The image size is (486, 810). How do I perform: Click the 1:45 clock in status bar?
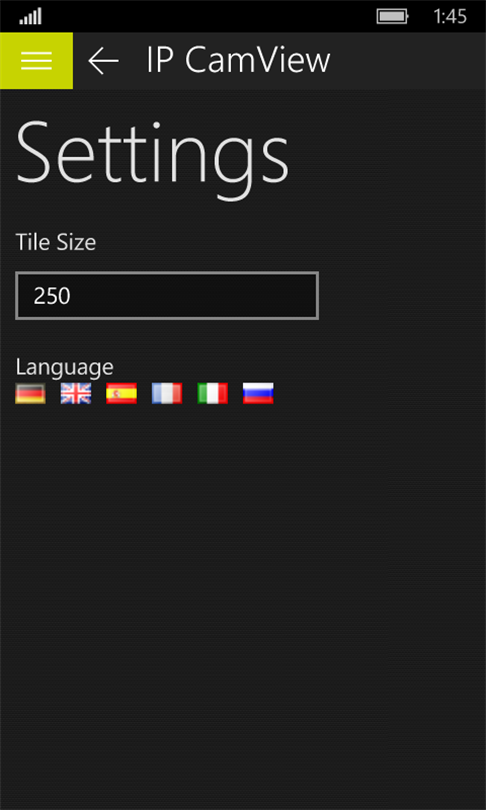tap(450, 17)
